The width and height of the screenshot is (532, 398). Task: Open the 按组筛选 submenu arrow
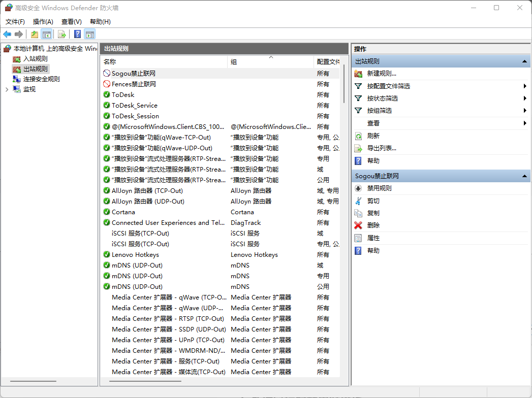pos(525,111)
